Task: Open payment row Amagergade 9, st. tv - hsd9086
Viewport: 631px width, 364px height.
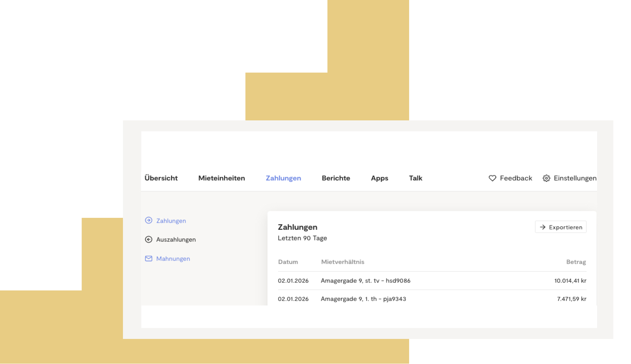Action: coord(432,281)
